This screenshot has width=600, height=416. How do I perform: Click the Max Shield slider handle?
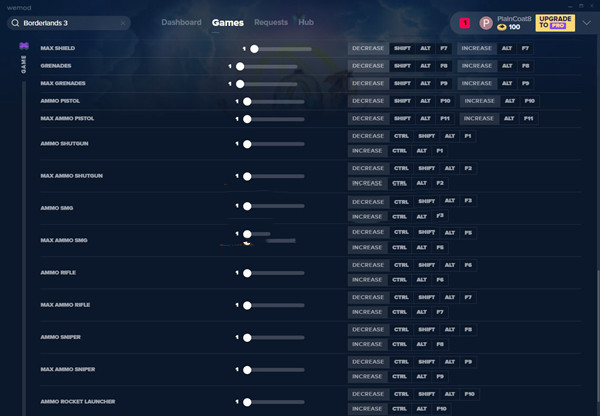point(255,48)
